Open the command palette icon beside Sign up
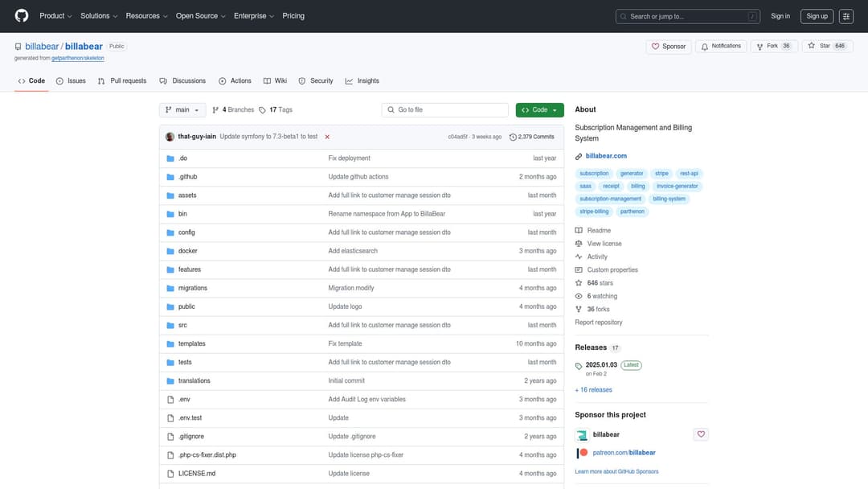Image resolution: width=868 pixels, height=489 pixels. tap(845, 16)
